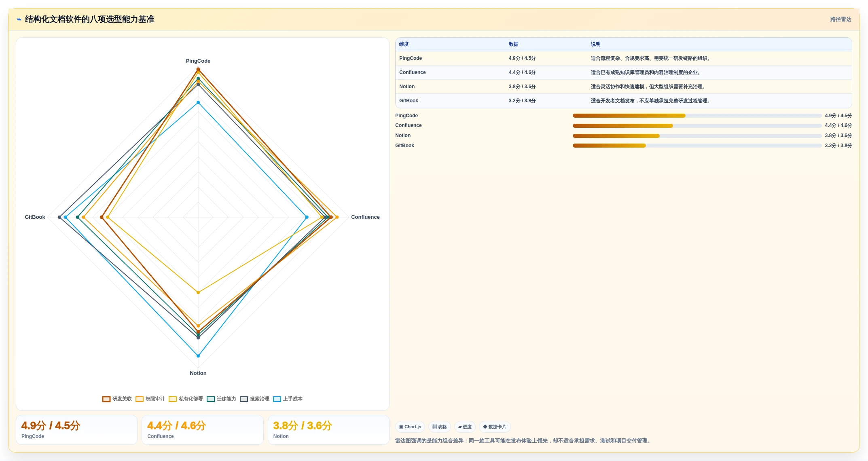The height and width of the screenshot is (461, 868).
Task: Toggle the 私有化部署 legend swatch
Action: tap(173, 399)
